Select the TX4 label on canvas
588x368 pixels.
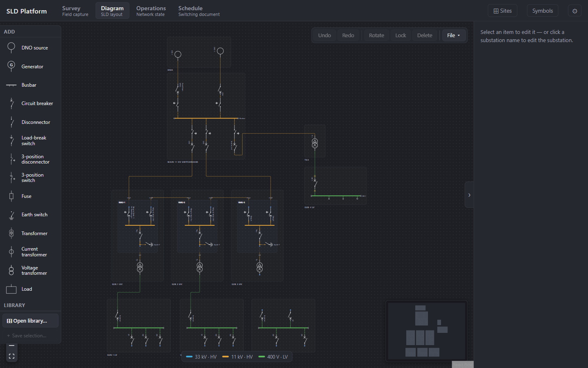pos(307,160)
